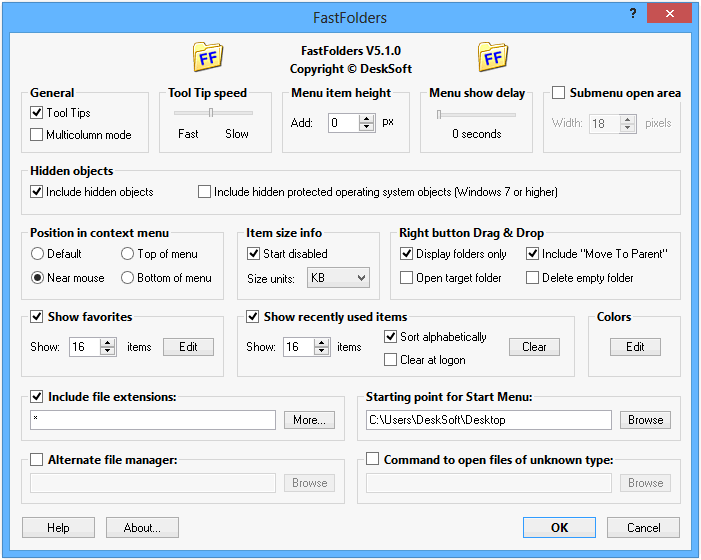Click the left FastFolders folder icon
The width and height of the screenshot is (701, 560).
click(208, 57)
